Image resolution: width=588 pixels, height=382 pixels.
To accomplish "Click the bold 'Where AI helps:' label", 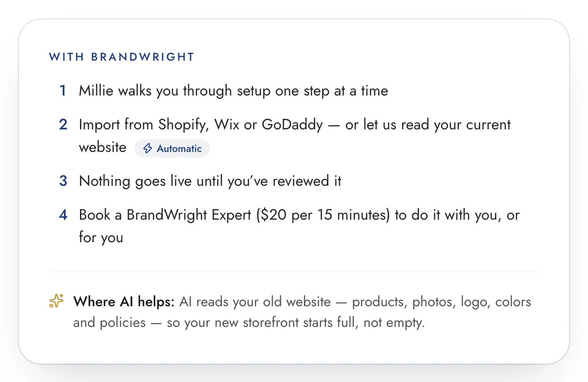I will 124,302.
